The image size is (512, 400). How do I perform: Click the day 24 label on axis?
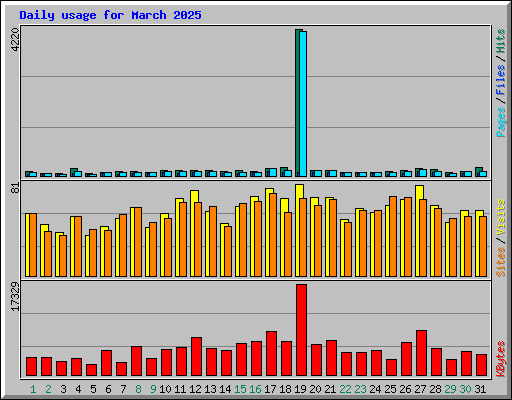tap(375, 389)
